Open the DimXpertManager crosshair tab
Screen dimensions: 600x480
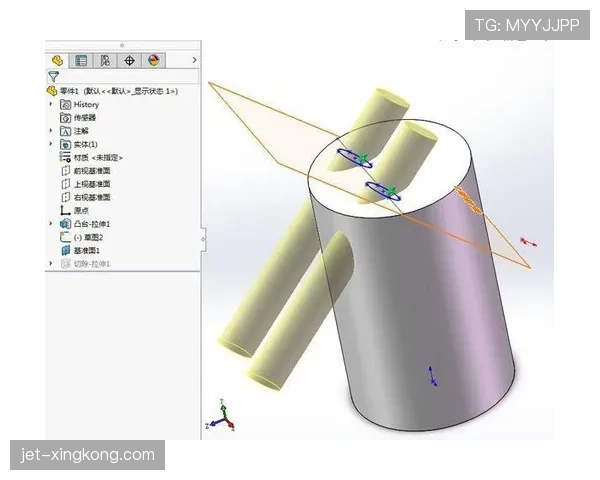tap(130, 60)
